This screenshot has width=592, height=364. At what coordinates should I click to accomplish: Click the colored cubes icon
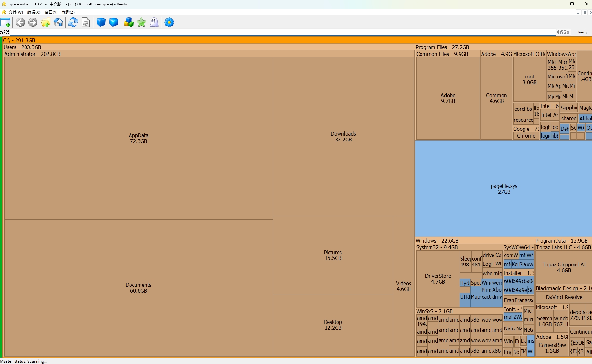pos(129,23)
